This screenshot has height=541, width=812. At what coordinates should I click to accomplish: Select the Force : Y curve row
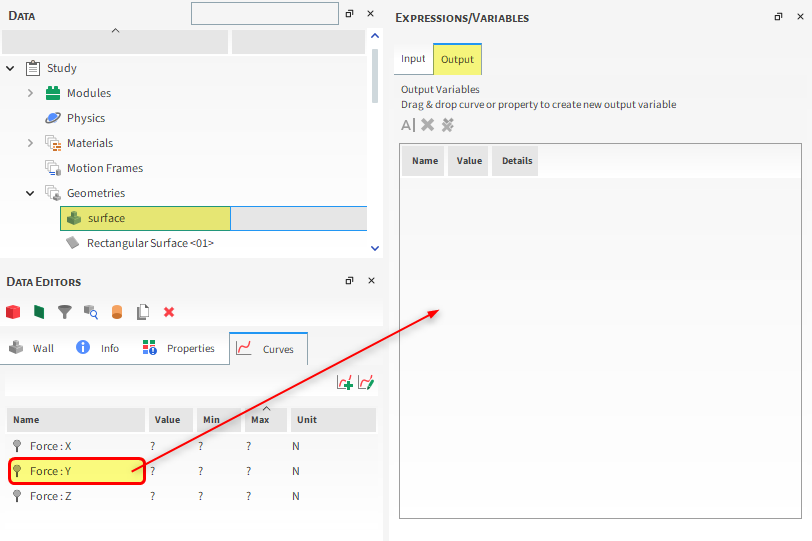[x=192, y=471]
